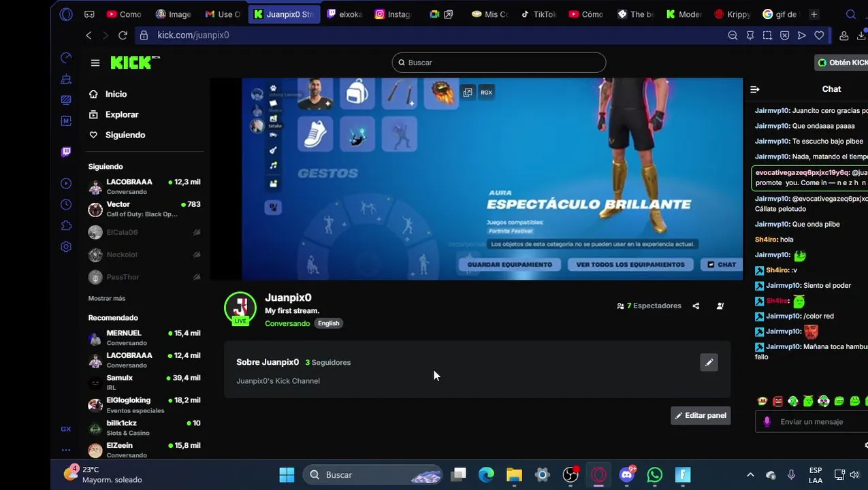Click the user icon next to share
The width and height of the screenshot is (868, 490).
pos(720,306)
